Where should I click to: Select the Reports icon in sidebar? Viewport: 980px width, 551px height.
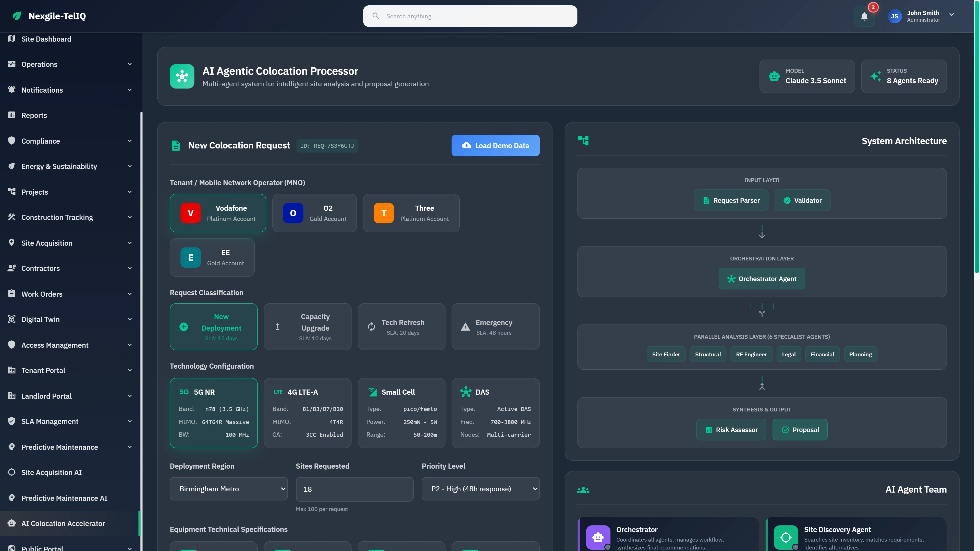coord(11,115)
